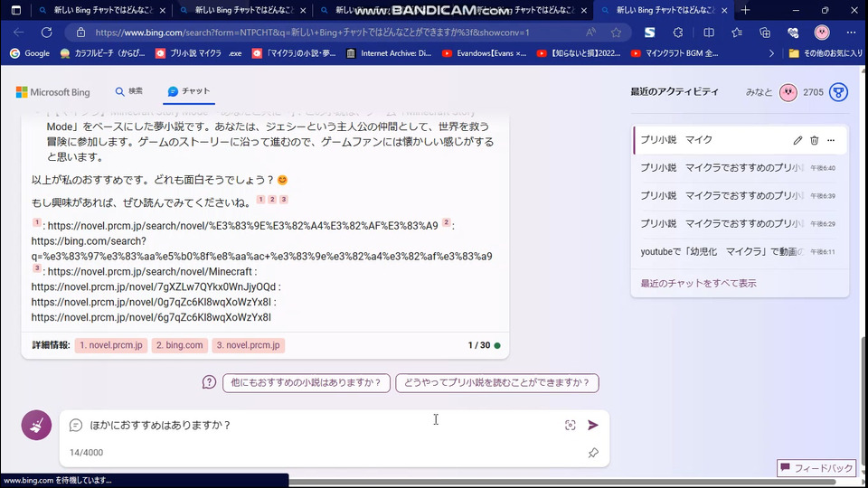Open recent chat from 午後6:29
The image size is (868, 488).
coord(740,223)
